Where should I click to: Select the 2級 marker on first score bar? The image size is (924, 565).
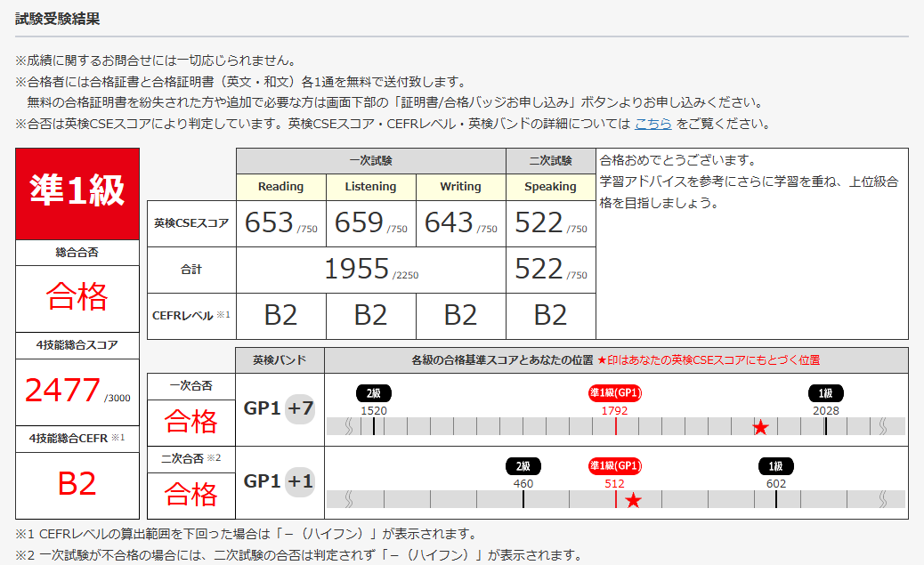[x=374, y=392]
